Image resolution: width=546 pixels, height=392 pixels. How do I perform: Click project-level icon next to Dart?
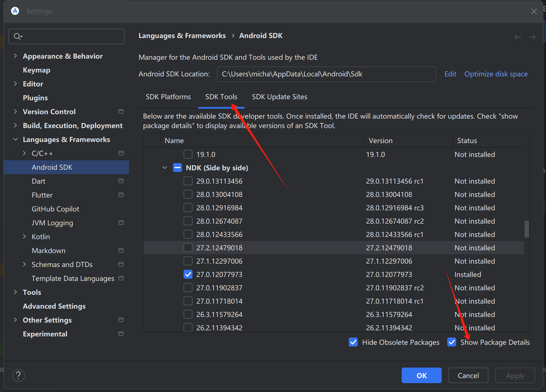[121, 181]
